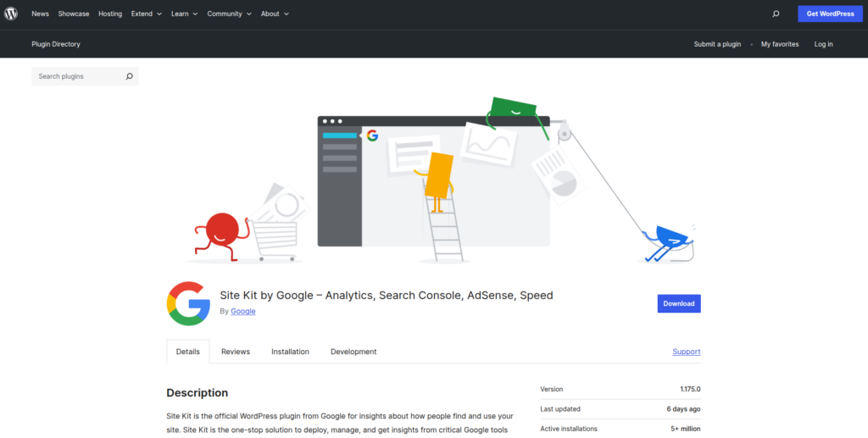Open the News menu item
Viewport: 868px width, 438px height.
pyautogui.click(x=41, y=14)
